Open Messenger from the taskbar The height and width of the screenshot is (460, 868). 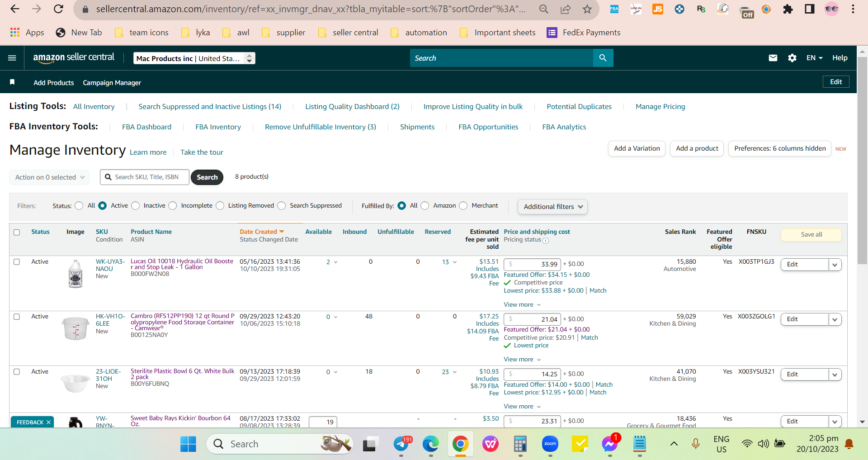[610, 444]
